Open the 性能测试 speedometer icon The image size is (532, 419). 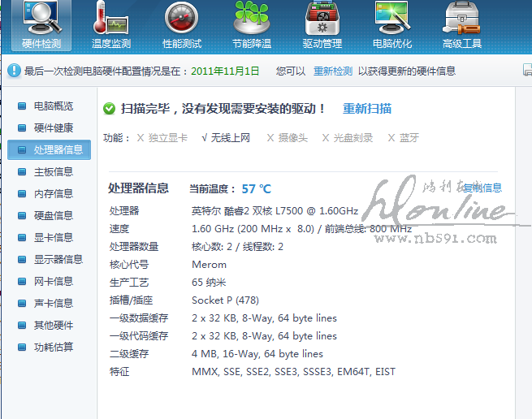point(181,25)
